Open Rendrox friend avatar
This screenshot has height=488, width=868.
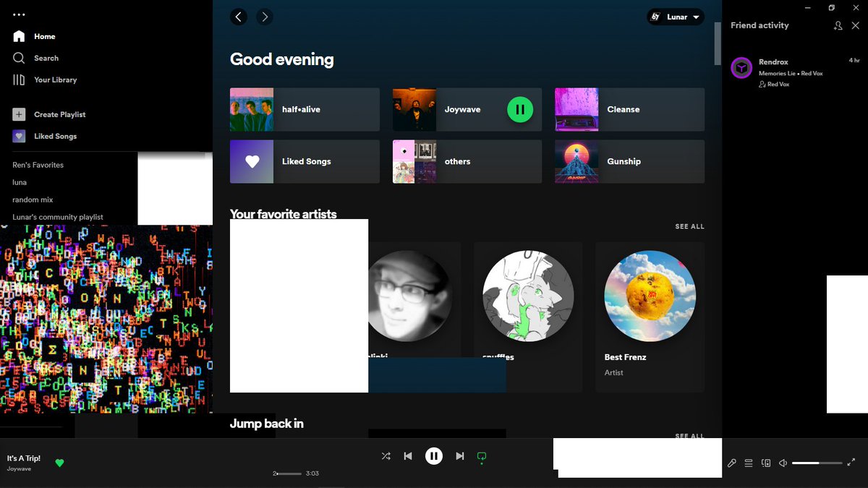(741, 68)
